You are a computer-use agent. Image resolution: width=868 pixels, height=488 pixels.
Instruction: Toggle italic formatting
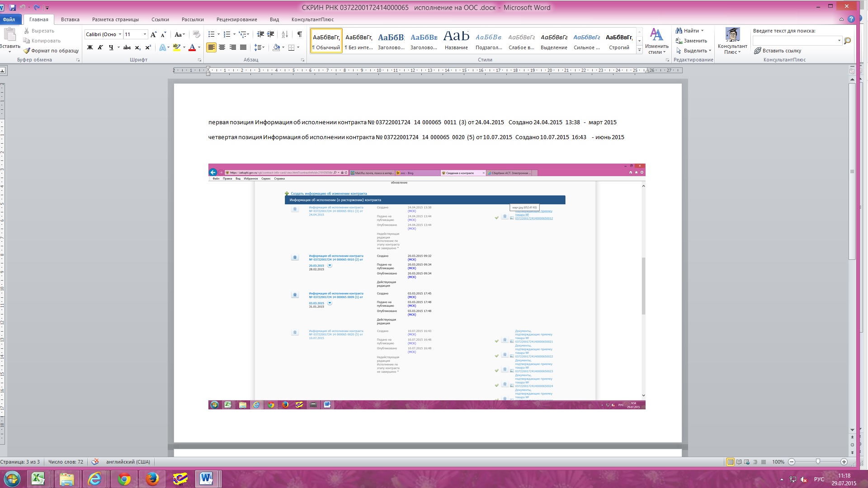coord(100,47)
